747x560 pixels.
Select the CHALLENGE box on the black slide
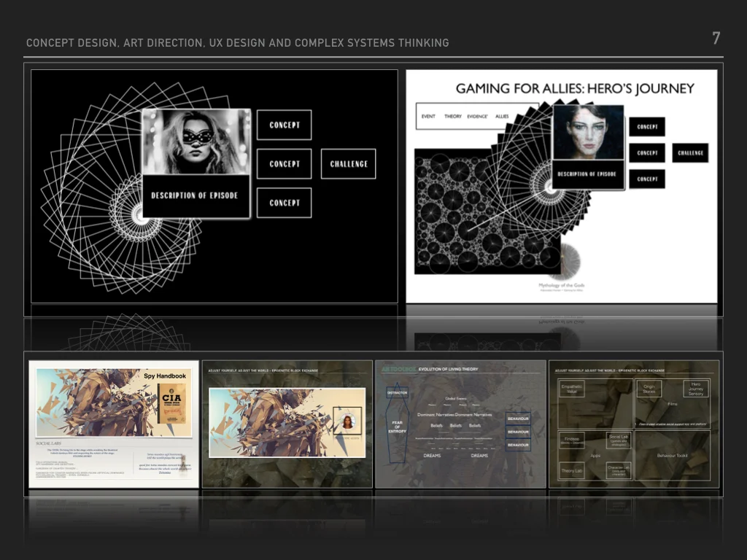[348, 163]
